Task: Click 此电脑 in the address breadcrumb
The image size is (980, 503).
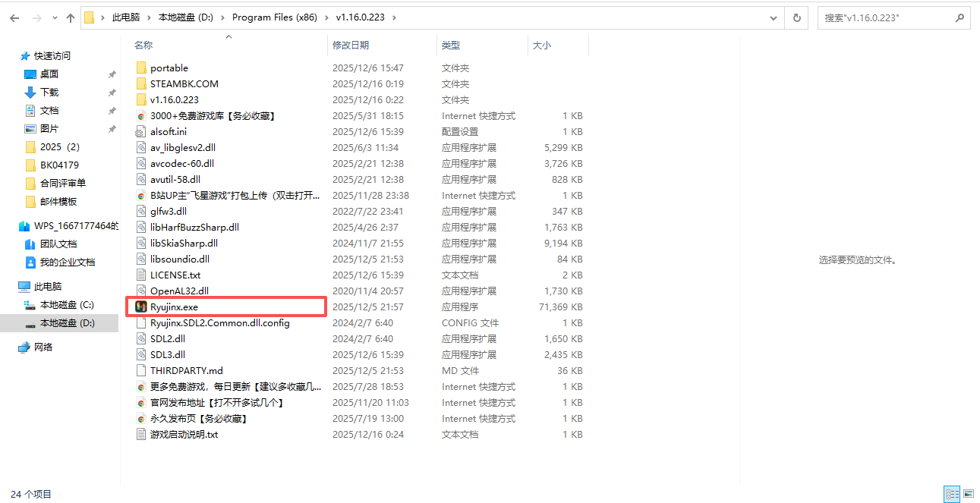Action: [x=125, y=17]
